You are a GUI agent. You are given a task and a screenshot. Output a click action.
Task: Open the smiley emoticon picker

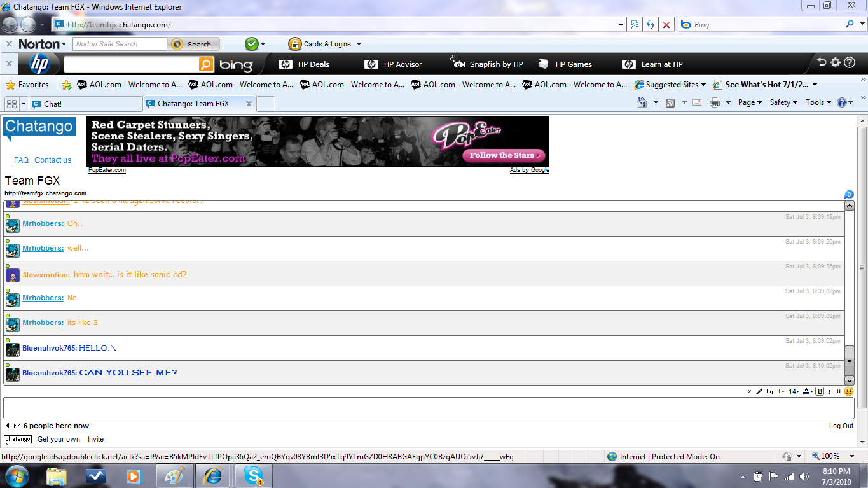(849, 392)
